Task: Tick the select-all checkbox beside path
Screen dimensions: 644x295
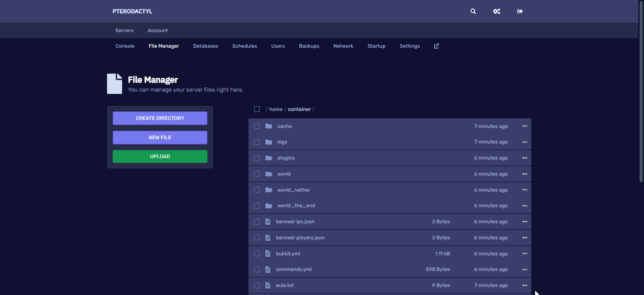Action: pyautogui.click(x=257, y=109)
